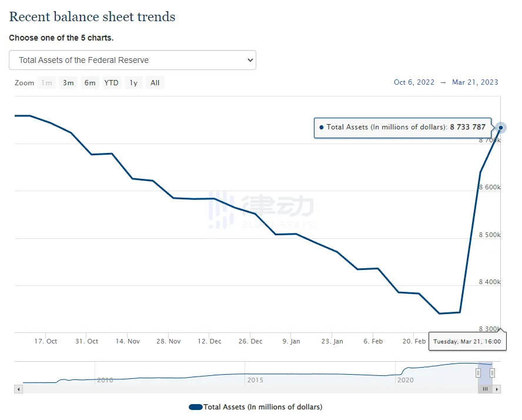This screenshot has height=420, width=522.
Task: Show all data with the All zoom button
Action: pyautogui.click(x=155, y=83)
